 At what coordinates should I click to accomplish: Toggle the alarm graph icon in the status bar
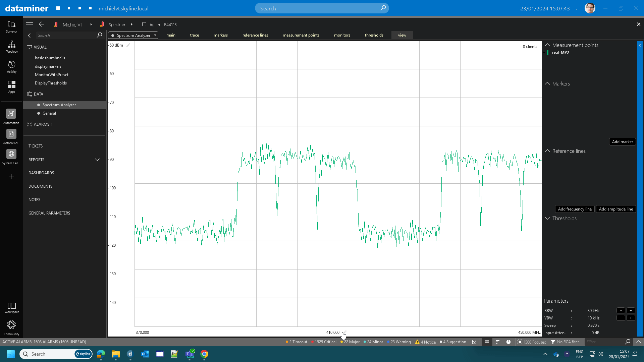pos(474,342)
